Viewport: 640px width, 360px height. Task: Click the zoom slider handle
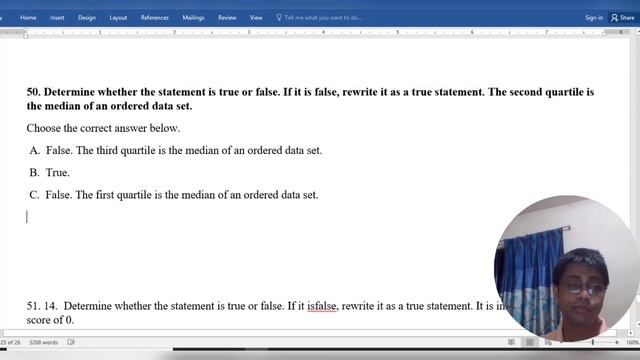593,342
